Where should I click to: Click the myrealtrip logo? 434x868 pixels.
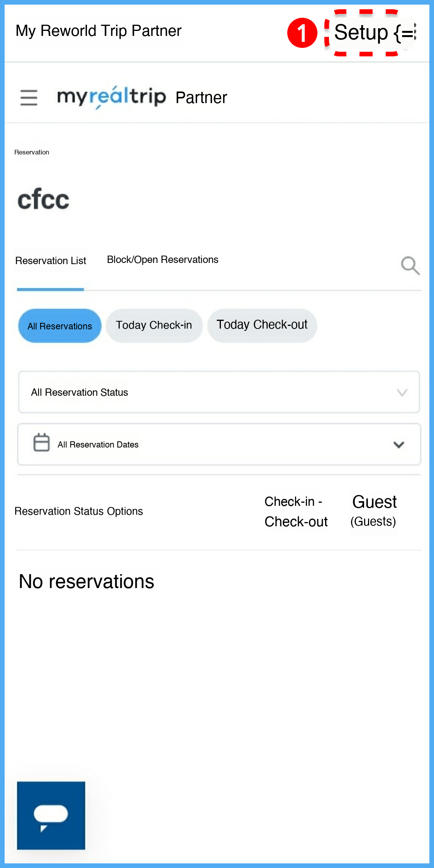[x=112, y=97]
